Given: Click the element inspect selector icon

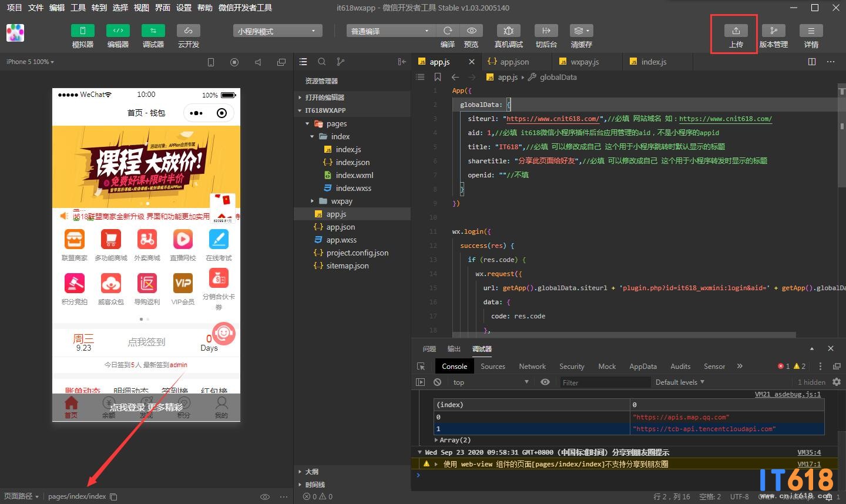Looking at the screenshot, I should coord(421,366).
